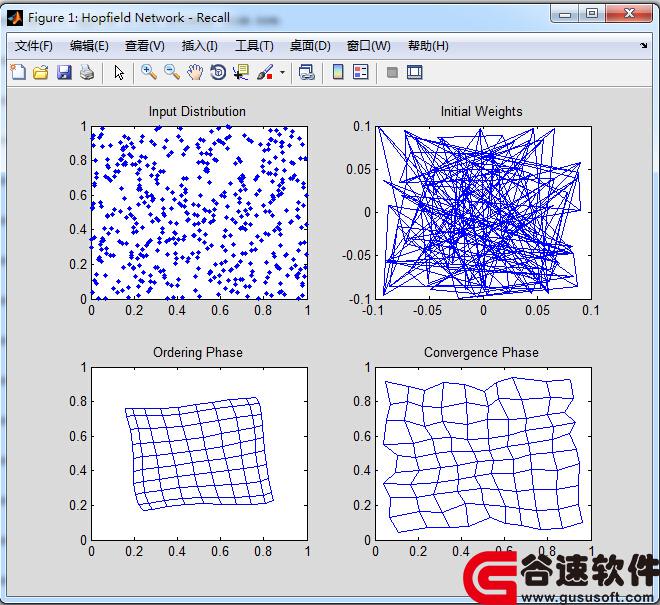Click the Convergence Phase plot title
Viewport: 660px width, 605px height.
coord(481,352)
